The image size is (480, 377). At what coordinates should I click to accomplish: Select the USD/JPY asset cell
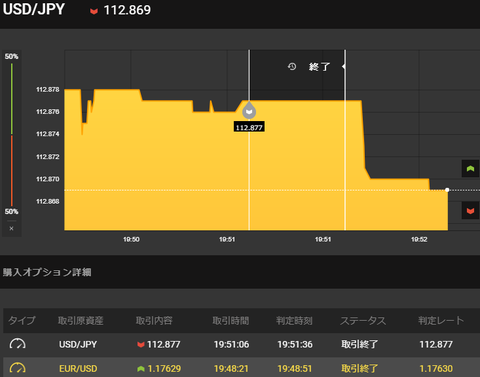coord(78,344)
